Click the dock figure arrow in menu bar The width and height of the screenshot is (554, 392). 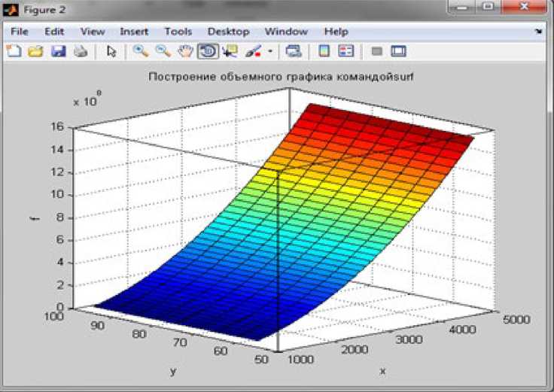pyautogui.click(x=538, y=32)
